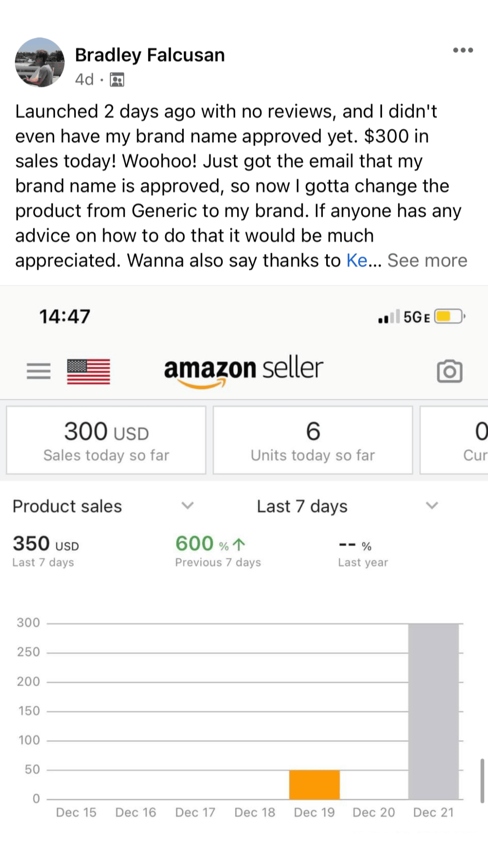Click Bradley Falcusan's profile picture
Image resolution: width=488 pixels, height=868 pixels.
[x=40, y=63]
